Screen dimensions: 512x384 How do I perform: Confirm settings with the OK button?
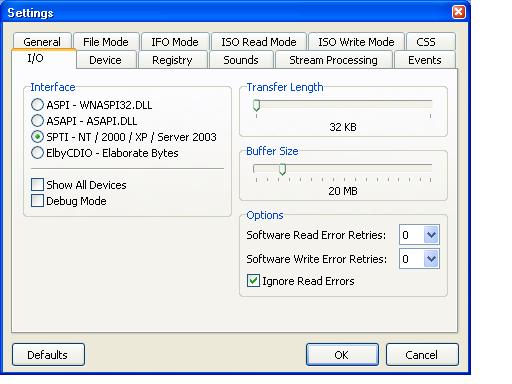click(342, 355)
